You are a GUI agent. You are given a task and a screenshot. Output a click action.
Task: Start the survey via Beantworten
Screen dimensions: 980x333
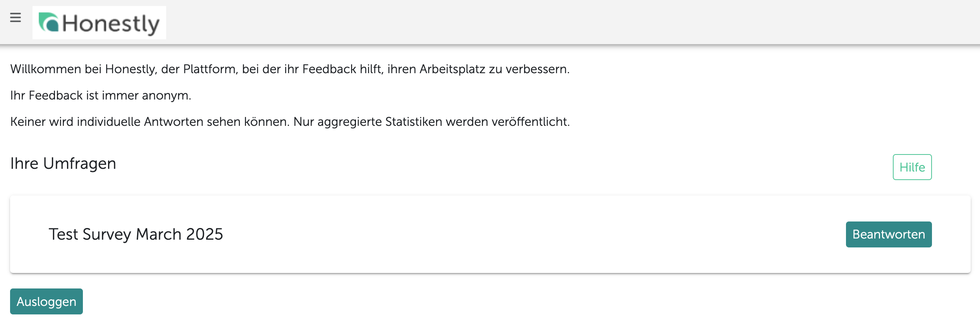pyautogui.click(x=889, y=234)
